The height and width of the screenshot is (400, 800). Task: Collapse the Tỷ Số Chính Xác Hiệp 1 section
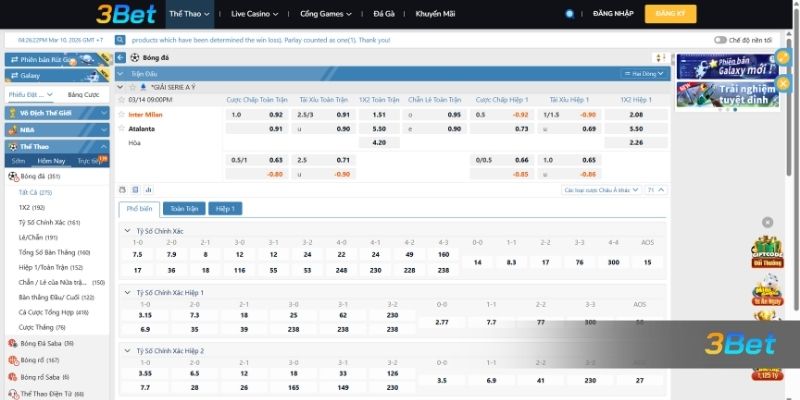point(126,291)
